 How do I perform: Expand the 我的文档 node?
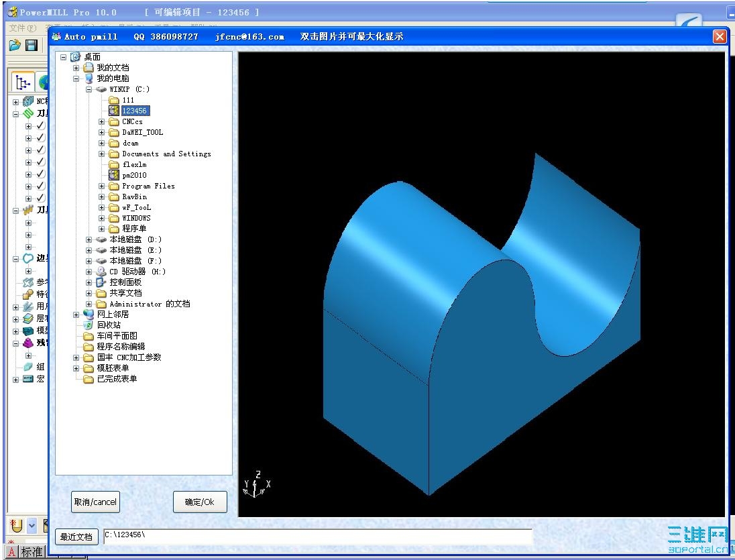click(x=76, y=68)
